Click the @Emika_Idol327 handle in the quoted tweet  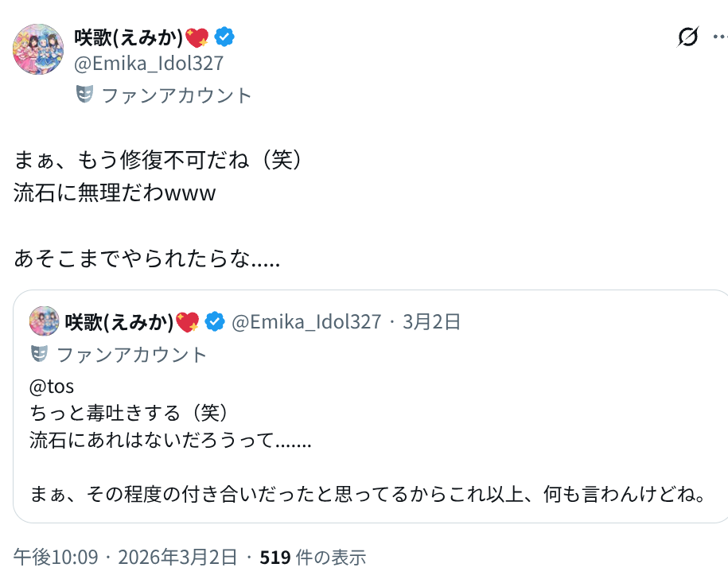pos(306,321)
